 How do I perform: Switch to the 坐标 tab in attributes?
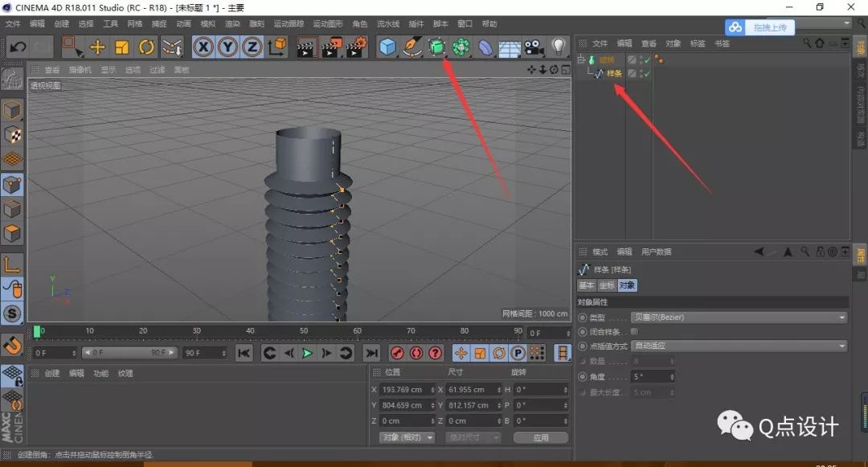tap(607, 285)
